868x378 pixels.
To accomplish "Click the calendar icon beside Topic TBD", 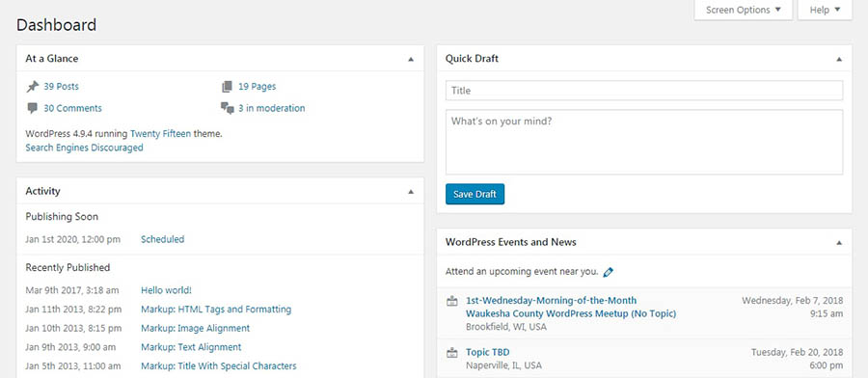I will click(x=452, y=353).
